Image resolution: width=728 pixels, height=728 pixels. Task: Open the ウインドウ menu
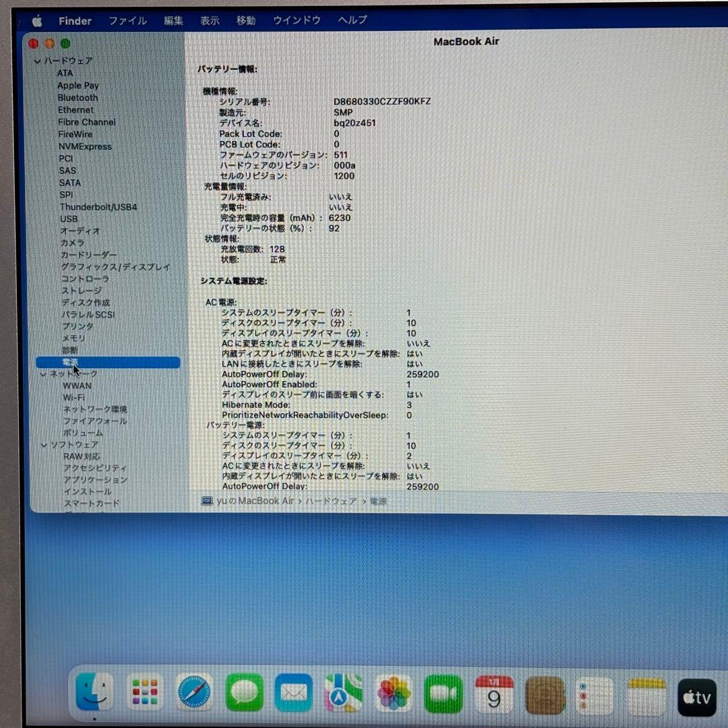coord(296,20)
